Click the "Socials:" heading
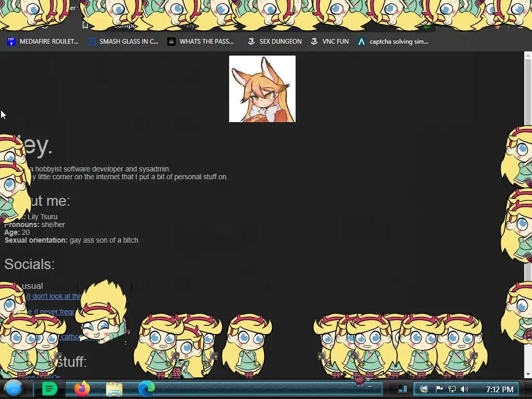The image size is (532, 399). (x=30, y=264)
